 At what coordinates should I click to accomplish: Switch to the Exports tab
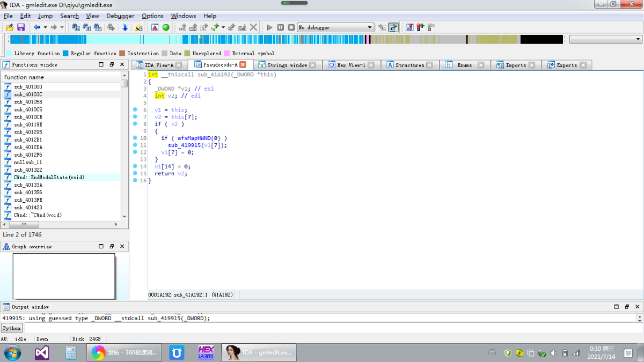(566, 65)
